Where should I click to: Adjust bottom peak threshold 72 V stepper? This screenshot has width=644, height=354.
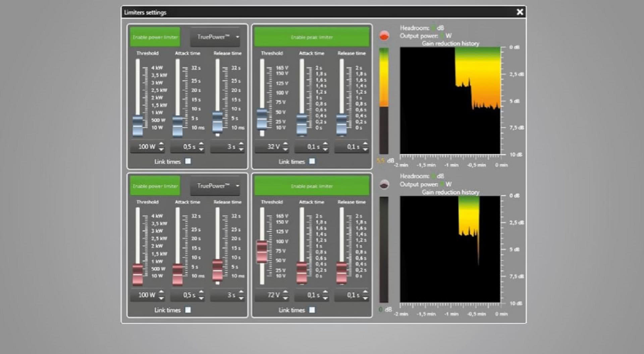coord(285,295)
